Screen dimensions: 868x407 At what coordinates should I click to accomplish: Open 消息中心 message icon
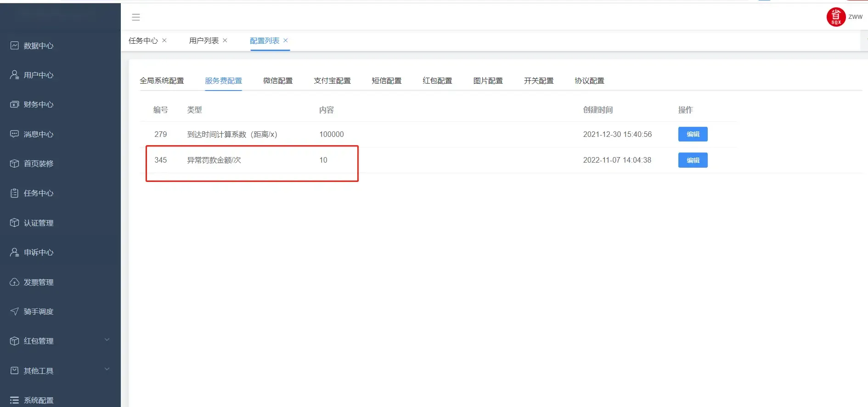(x=15, y=134)
